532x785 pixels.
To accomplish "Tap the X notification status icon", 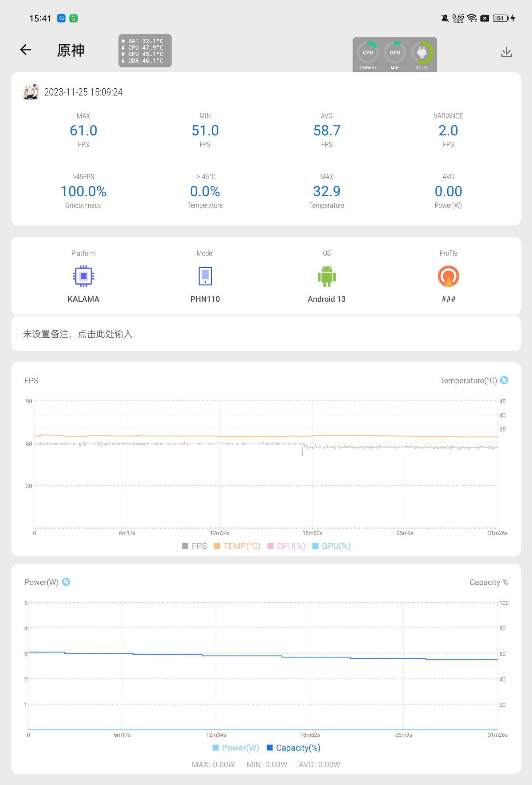I will [x=485, y=18].
